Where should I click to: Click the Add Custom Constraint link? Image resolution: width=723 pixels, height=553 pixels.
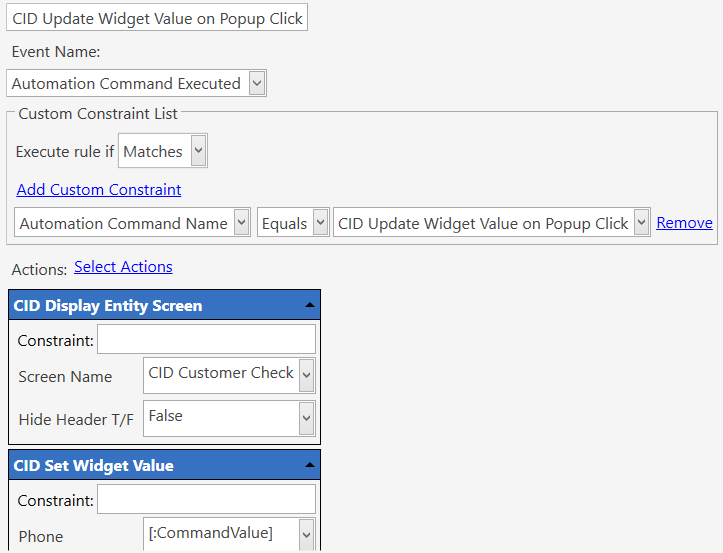coord(99,190)
